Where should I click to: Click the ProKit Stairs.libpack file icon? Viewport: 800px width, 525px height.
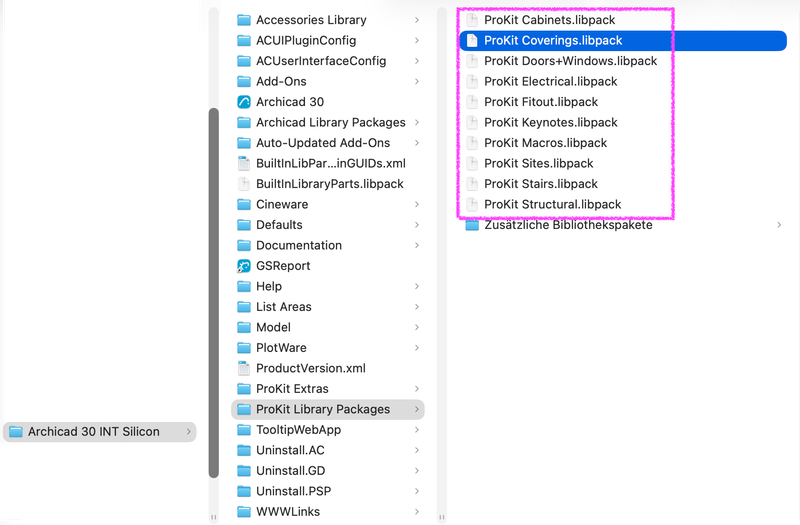472,184
